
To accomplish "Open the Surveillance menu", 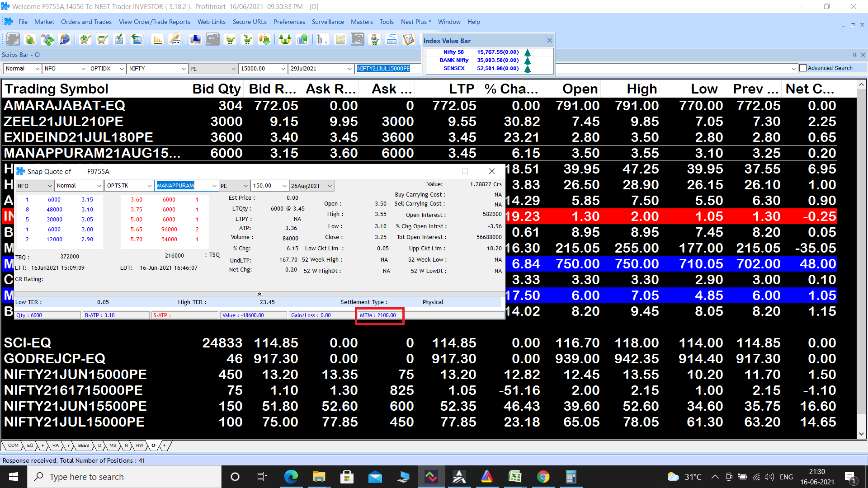I will point(328,22).
